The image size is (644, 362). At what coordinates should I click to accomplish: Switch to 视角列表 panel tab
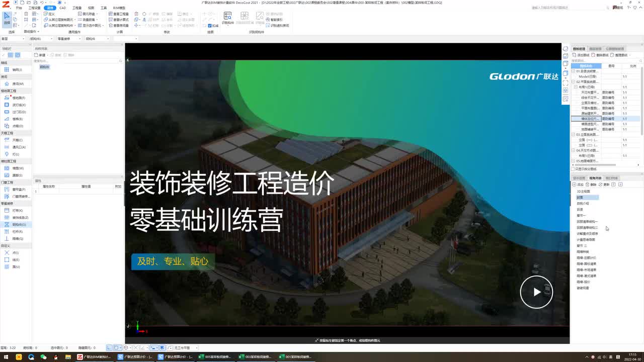click(x=595, y=178)
